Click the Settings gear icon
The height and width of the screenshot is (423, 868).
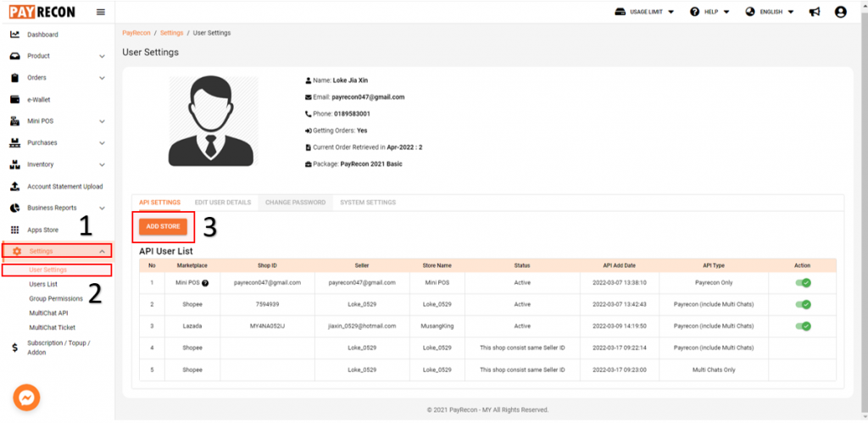[x=17, y=251]
